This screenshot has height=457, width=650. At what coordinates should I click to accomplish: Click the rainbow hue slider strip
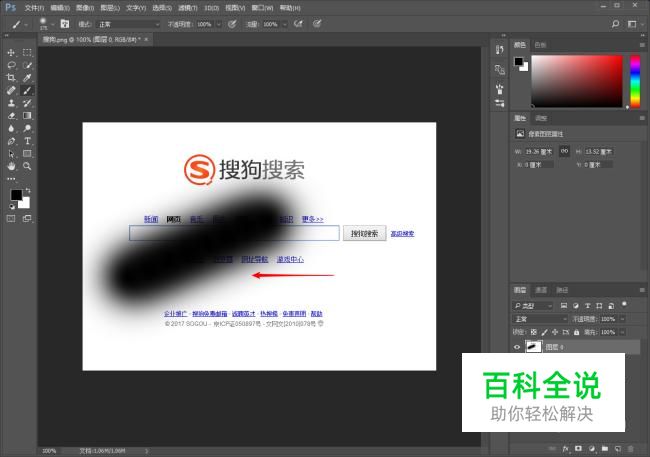tap(635, 81)
